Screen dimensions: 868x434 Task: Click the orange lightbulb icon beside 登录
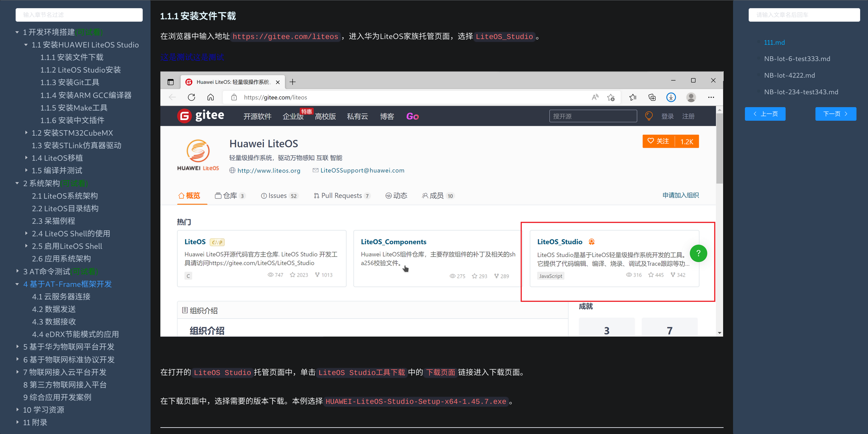(649, 116)
